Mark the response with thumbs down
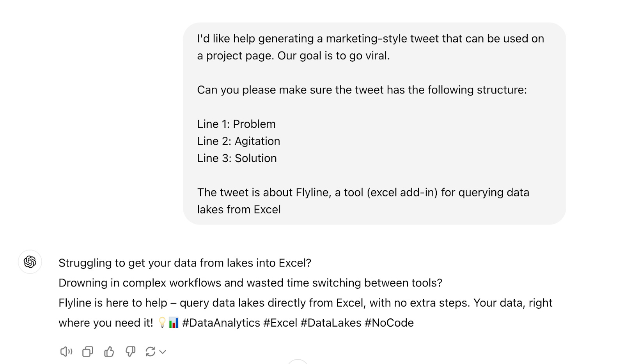The height and width of the screenshot is (364, 624). pyautogui.click(x=130, y=352)
